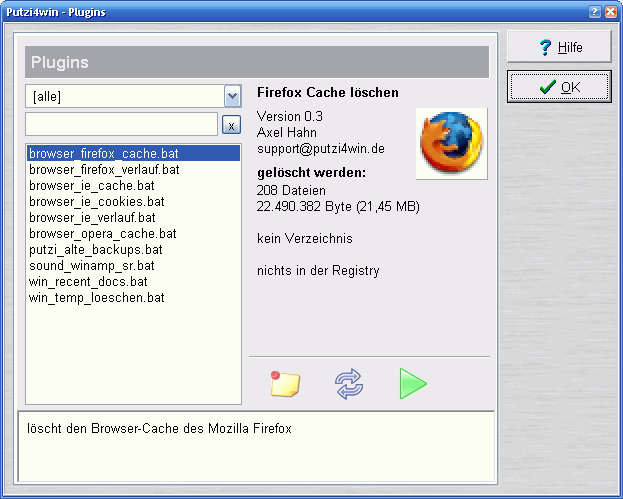Viewport: 623px width, 499px height.
Task: Run plugin with green play arrow
Action: (x=413, y=384)
